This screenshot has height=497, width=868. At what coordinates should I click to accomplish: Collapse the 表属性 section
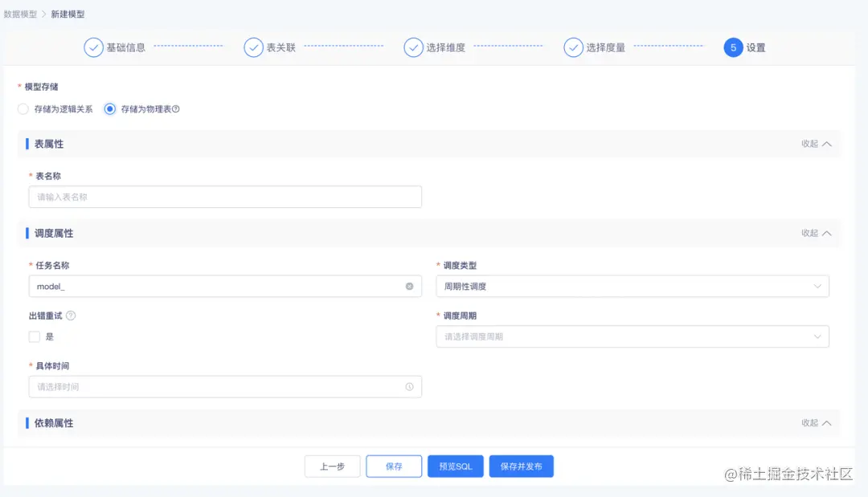[x=817, y=144]
